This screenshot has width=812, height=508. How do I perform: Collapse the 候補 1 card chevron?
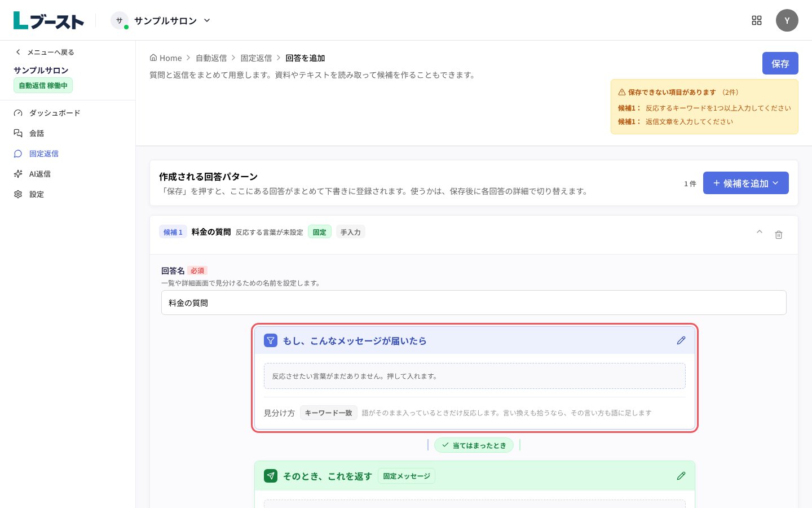coord(760,232)
